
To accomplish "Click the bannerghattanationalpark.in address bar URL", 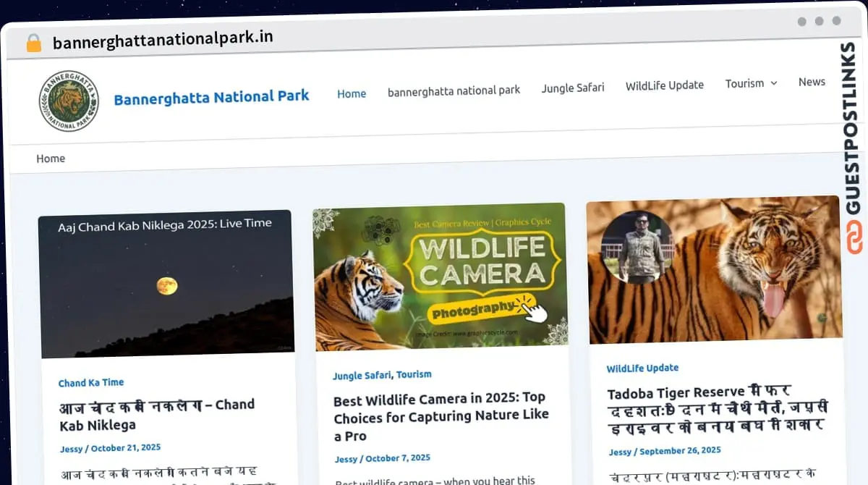I will tap(163, 40).
